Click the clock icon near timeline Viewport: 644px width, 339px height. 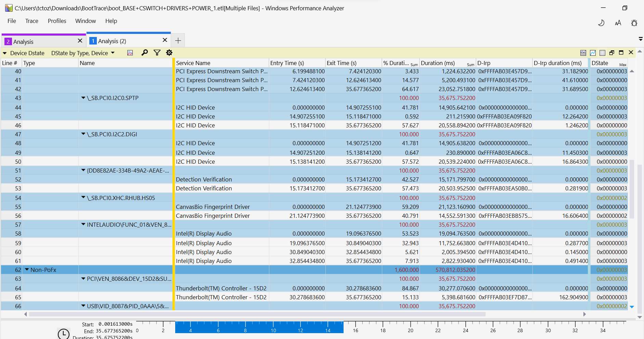pyautogui.click(x=64, y=334)
